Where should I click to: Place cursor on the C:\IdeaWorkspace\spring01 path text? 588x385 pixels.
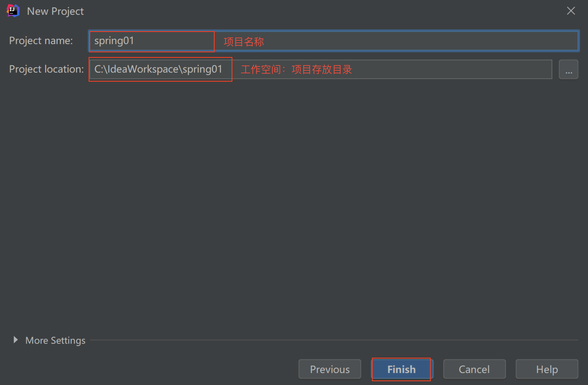pyautogui.click(x=158, y=69)
